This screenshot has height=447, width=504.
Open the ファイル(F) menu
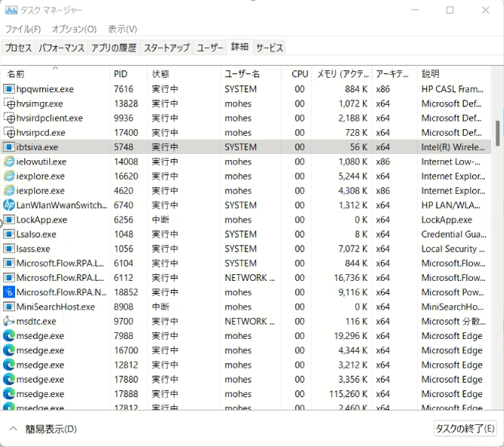point(23,29)
